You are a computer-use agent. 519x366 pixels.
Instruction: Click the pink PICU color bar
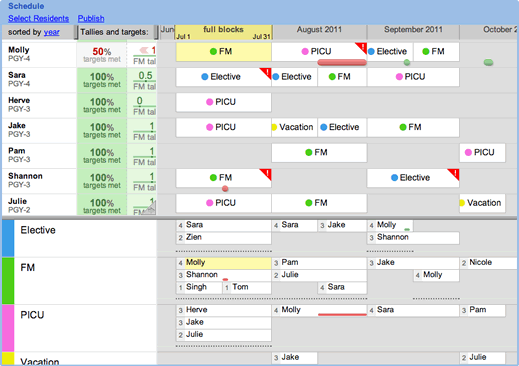click(x=8, y=328)
